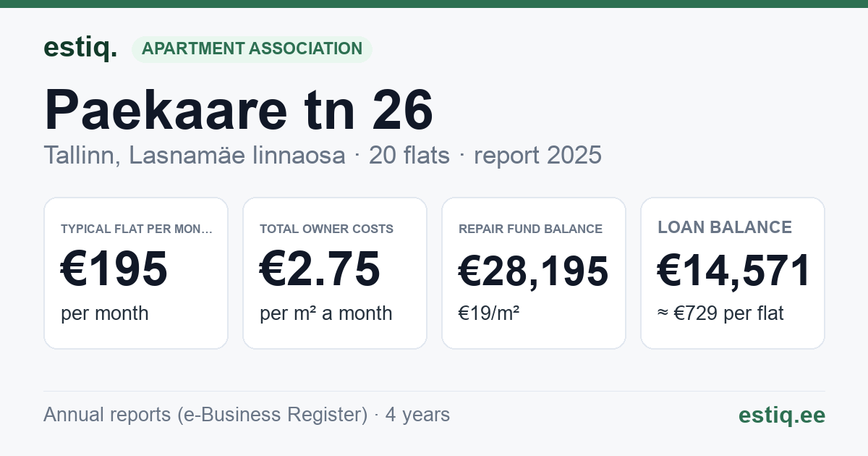Click the Paekaare tn 26 heading
The width and height of the screenshot is (868, 456).
[x=239, y=109]
